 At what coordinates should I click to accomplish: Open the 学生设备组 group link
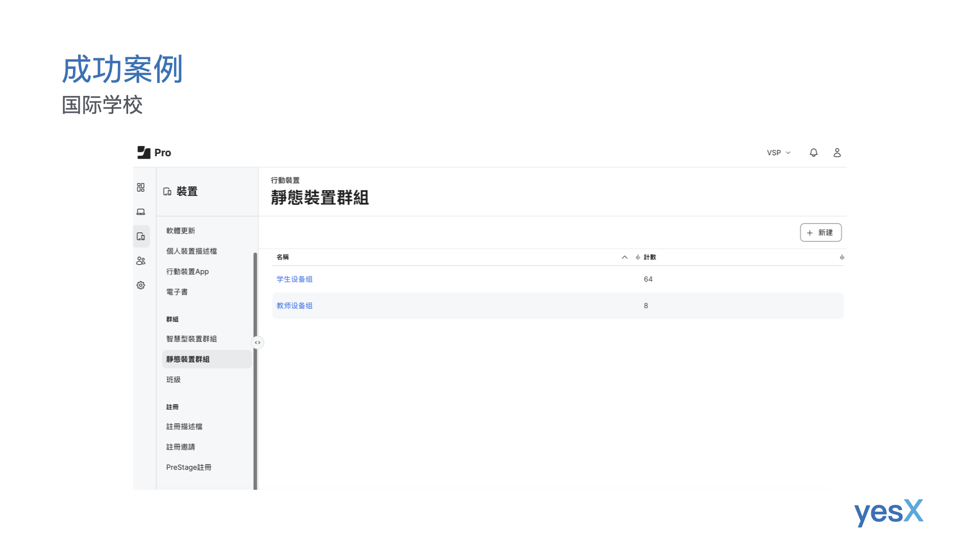click(x=295, y=279)
